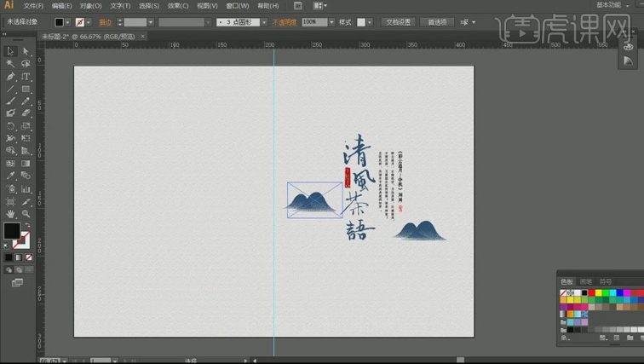Pick the Pen tool
This screenshot has height=364, width=644.
[x=11, y=76]
